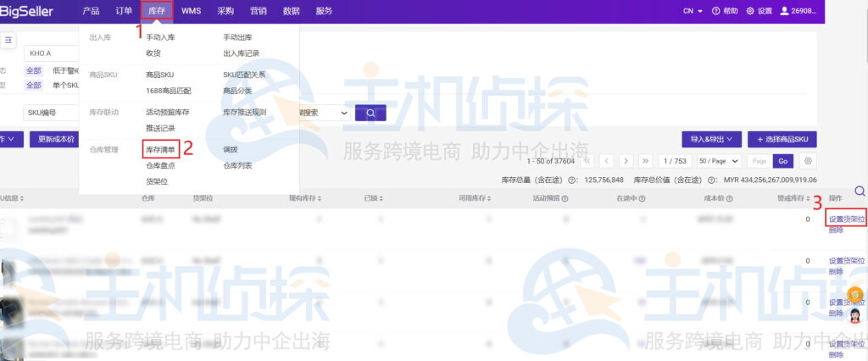The height and width of the screenshot is (361, 868).
Task: Click 设置货架位 in the first row
Action: 847,219
